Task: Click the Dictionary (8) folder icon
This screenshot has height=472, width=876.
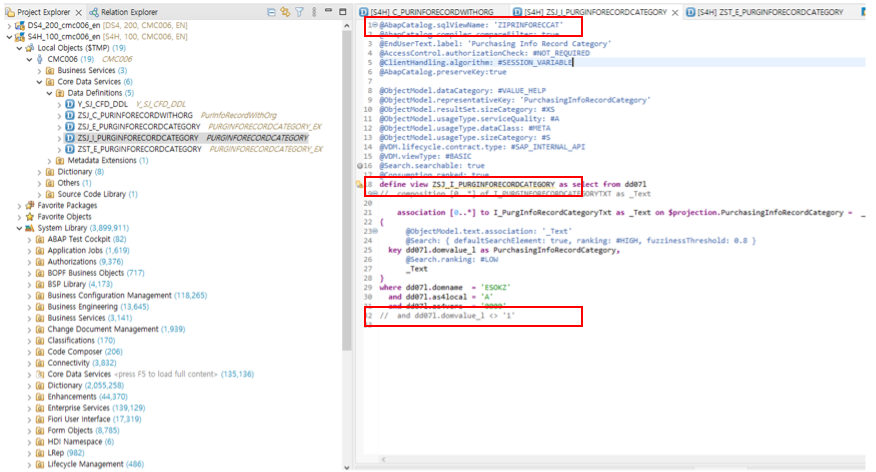Action: coord(50,172)
